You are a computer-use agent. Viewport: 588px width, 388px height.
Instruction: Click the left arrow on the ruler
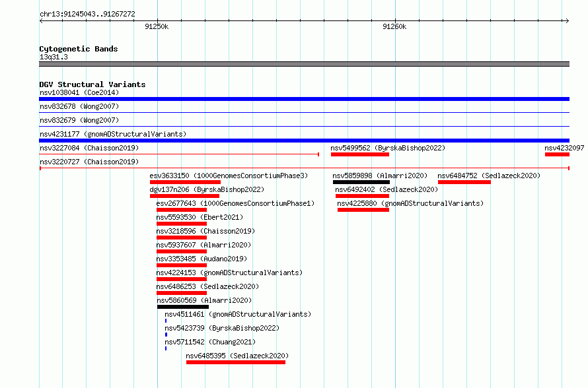(41, 21)
